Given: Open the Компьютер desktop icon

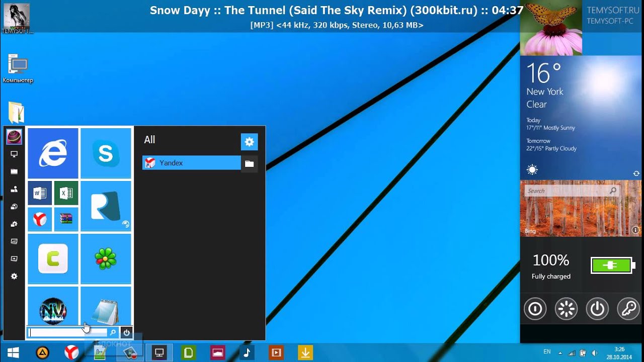Looking at the screenshot, I should pyautogui.click(x=18, y=69).
